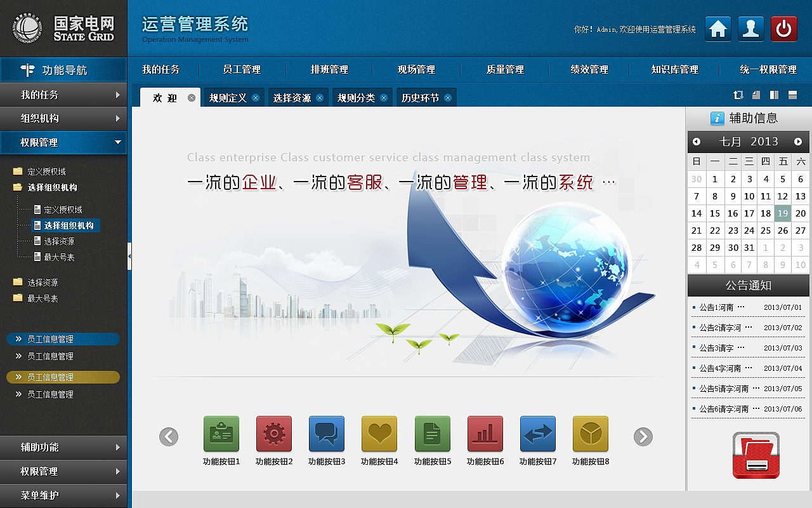Open 排班管理 top menu
The height and width of the screenshot is (508, 812).
point(329,69)
